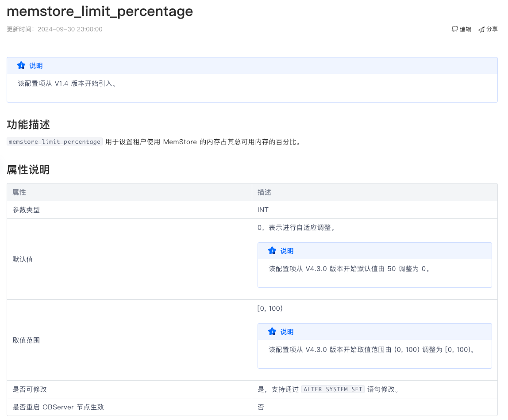Click the page title memstore_limit_percentage
Screen dimensions: 508x420
[100, 11]
